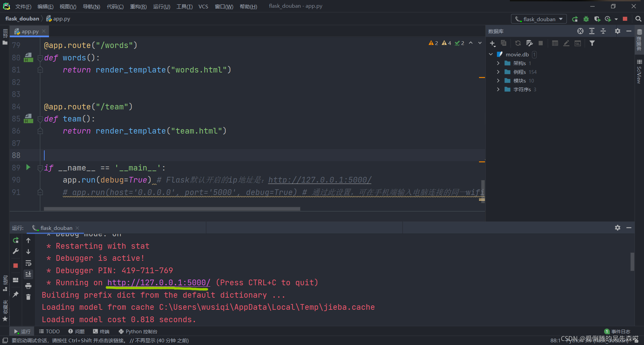Toggle soft-wrap in run console

[28, 263]
